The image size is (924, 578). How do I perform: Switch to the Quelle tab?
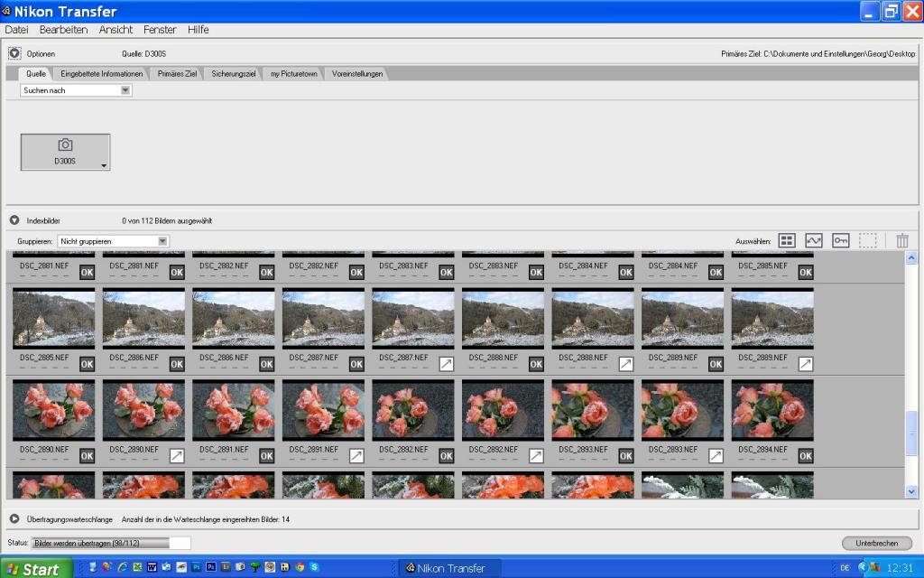point(36,74)
